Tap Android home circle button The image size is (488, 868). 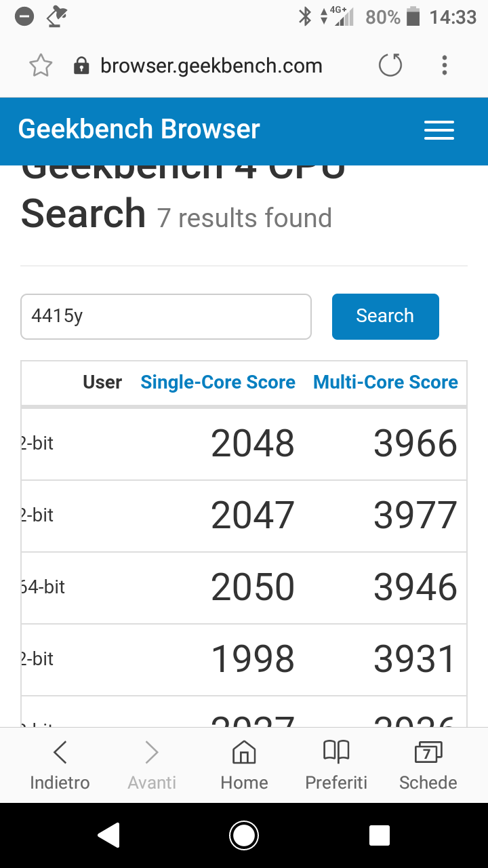(244, 835)
